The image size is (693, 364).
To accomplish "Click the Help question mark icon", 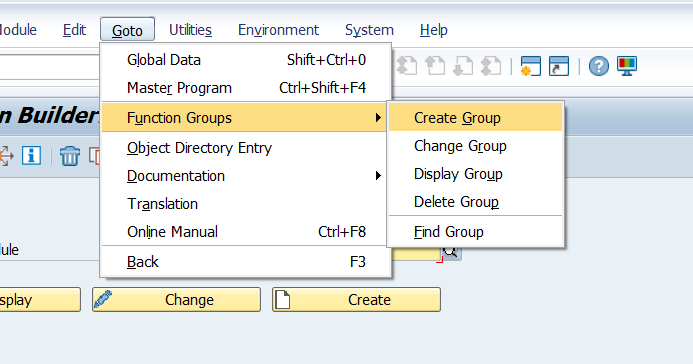I will (x=598, y=66).
